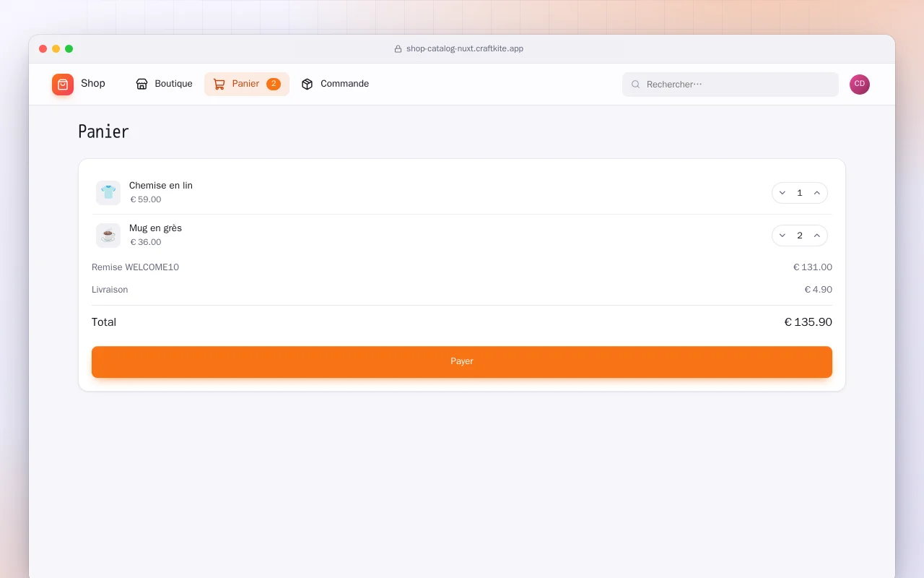Click the discount amount € 131.00
This screenshot has width=924, height=578.
coord(813,267)
